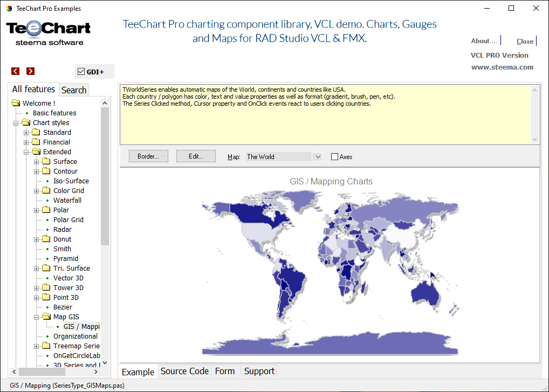
Task: Expand the Donut folder node
Action: [37, 239]
